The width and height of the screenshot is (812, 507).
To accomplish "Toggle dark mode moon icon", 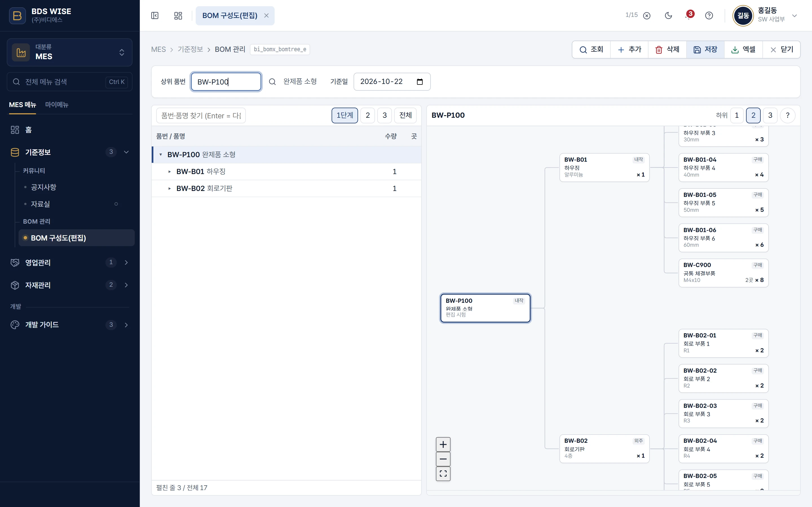I will point(668,15).
